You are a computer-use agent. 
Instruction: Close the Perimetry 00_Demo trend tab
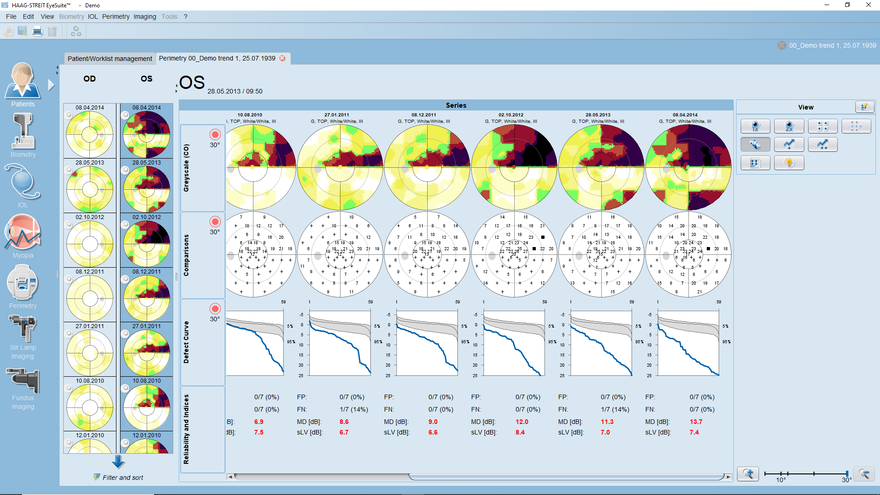click(283, 58)
